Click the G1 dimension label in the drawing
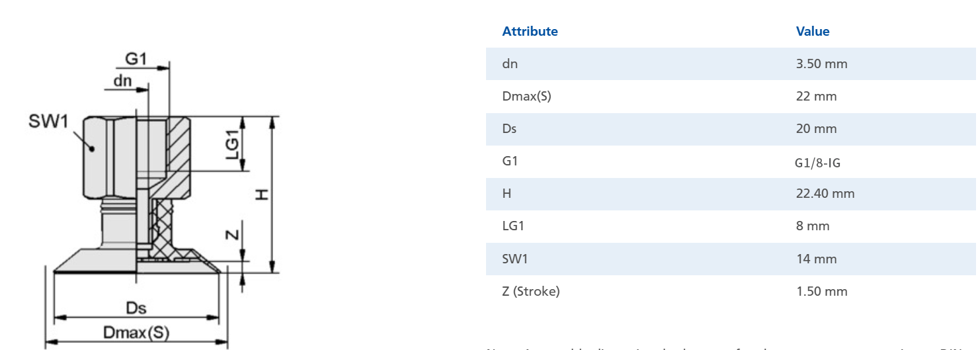 coord(136,59)
